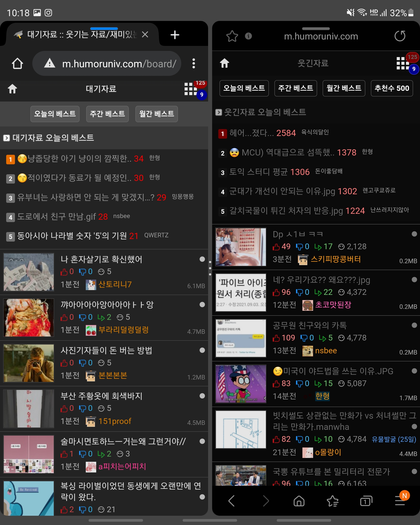Tap the blue 9 badge in 대기자료 header
Screen dimensions: 420x525
(202, 94)
